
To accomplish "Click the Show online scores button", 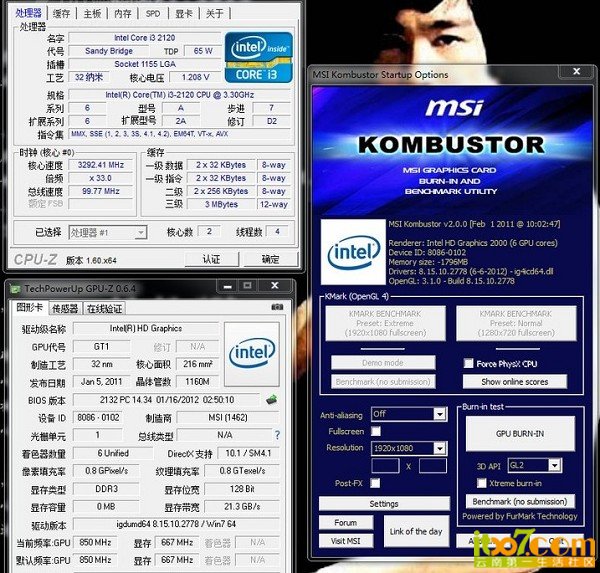I will point(515,382).
